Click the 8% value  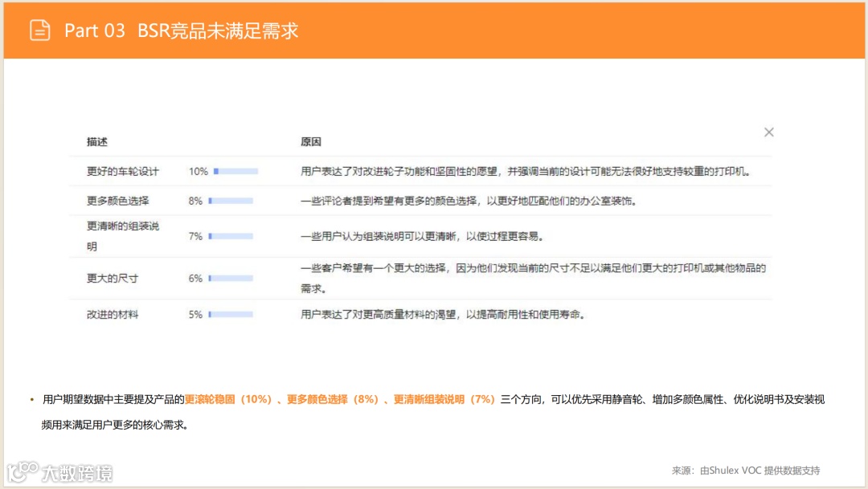point(195,201)
